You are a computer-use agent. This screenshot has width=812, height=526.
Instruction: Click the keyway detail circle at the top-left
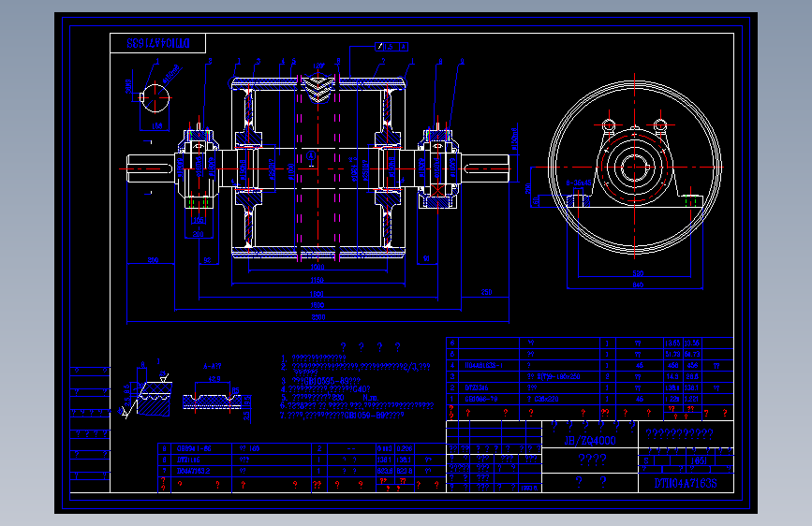(155, 97)
